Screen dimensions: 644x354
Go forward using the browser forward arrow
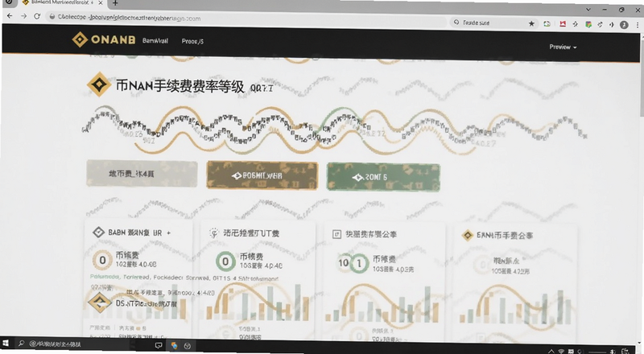click(23, 16)
